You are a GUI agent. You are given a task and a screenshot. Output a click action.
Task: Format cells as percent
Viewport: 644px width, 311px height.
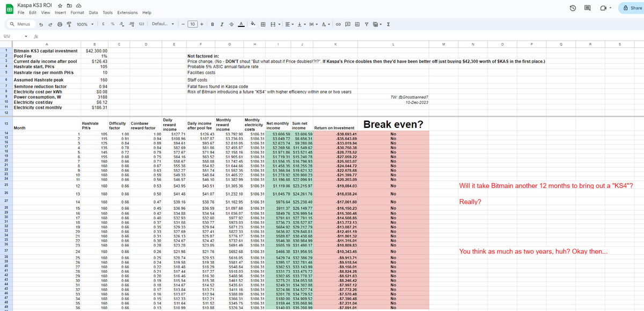pos(112,24)
